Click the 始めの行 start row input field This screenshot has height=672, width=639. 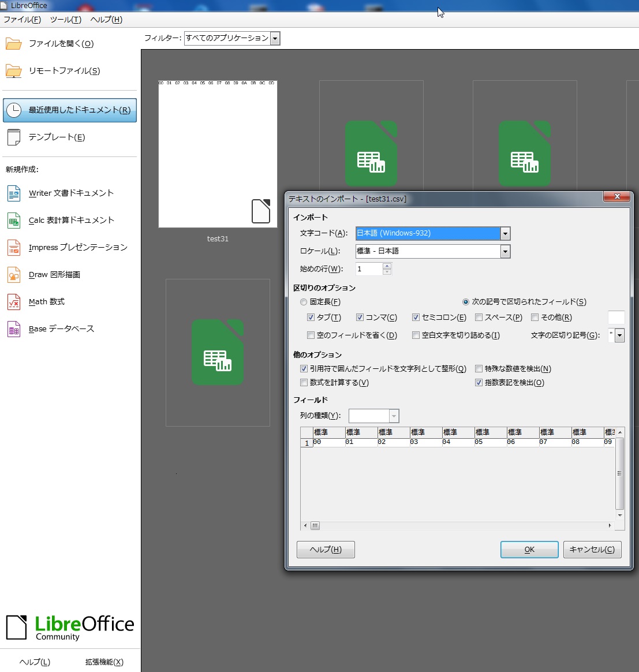369,269
